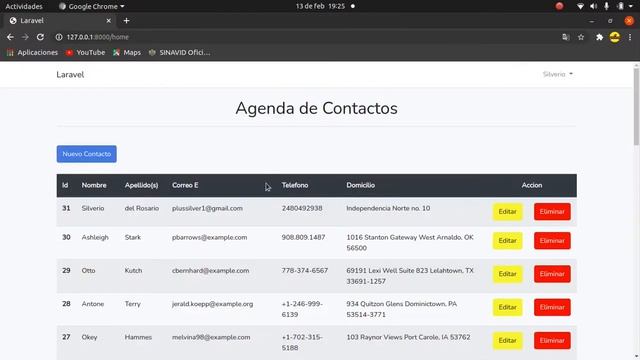Image resolution: width=640 pixels, height=360 pixels.
Task: Delete contact Antone Terry
Action: 552,307
